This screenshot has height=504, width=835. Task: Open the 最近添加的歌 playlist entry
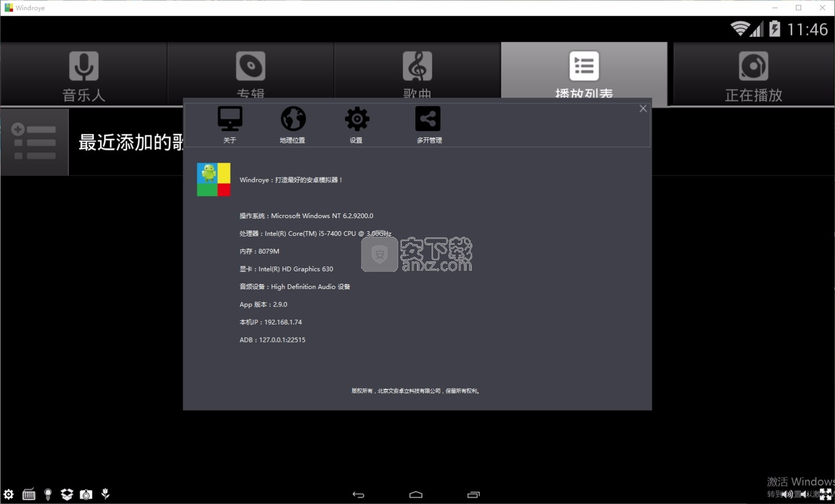(x=130, y=142)
